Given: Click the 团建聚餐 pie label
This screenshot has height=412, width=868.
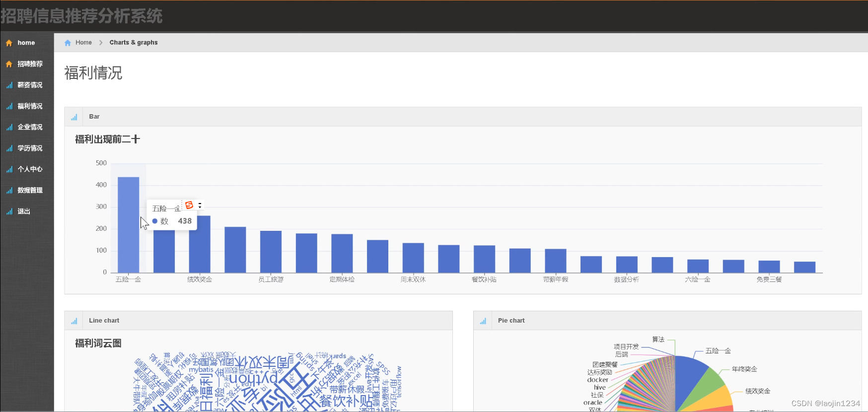Looking at the screenshot, I should click(605, 365).
